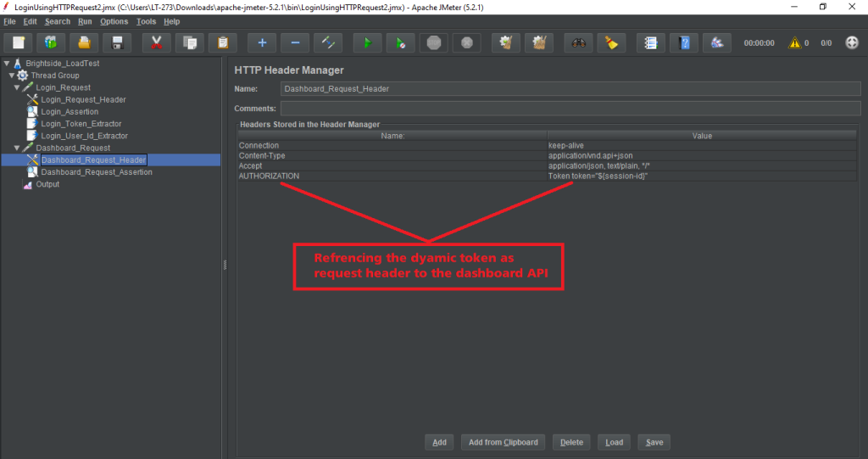Screen dimensions: 868x459
Task: Collapse the Dashboard_Request tree arrow
Action: pyautogui.click(x=17, y=148)
